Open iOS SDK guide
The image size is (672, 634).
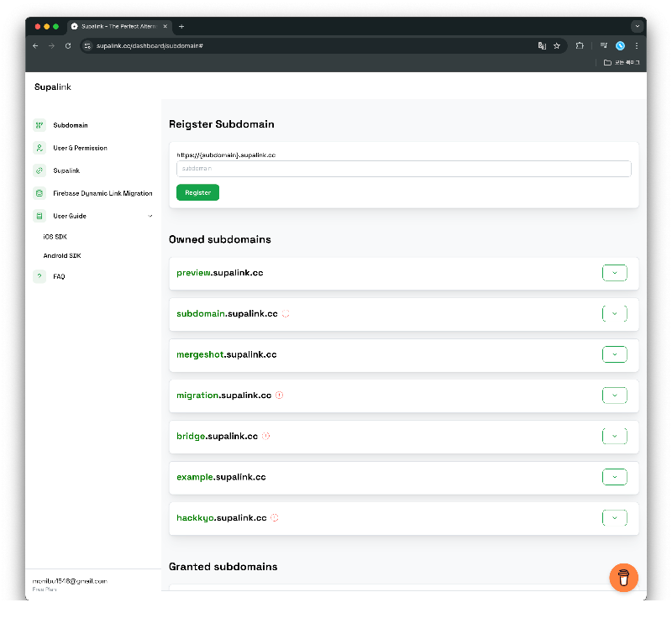tap(55, 237)
